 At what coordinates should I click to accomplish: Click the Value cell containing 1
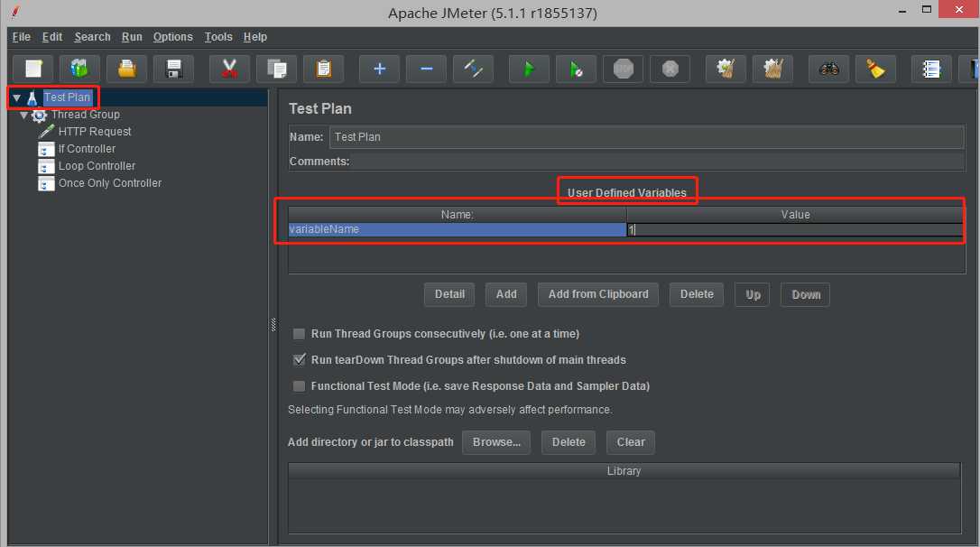click(x=795, y=229)
